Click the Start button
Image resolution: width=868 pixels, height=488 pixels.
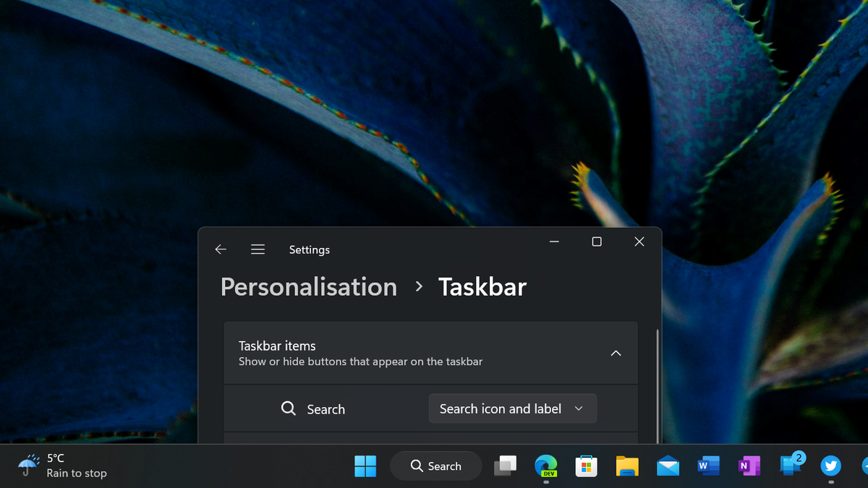pyautogui.click(x=365, y=466)
